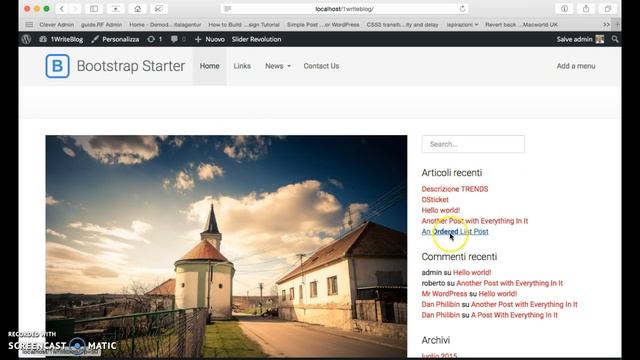Add a new tab with plus button

617,24
